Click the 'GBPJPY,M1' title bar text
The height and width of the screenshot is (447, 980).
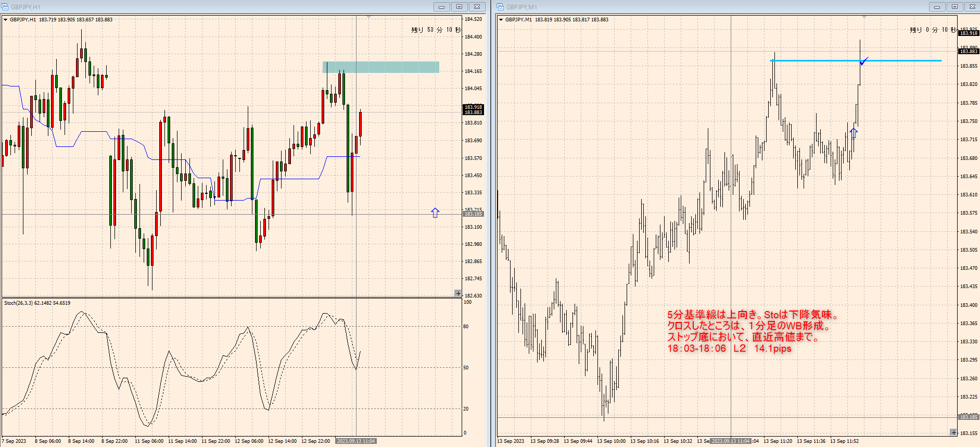click(x=521, y=7)
